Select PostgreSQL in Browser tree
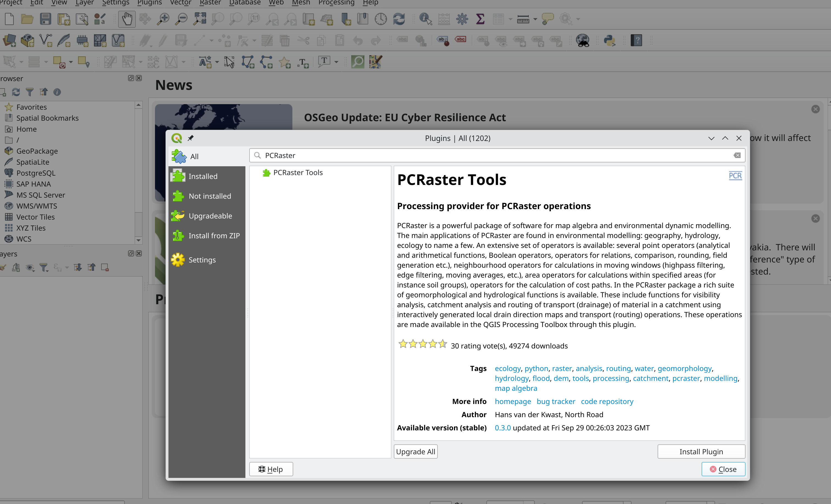Viewport: 831px width, 504px height. [x=36, y=173]
